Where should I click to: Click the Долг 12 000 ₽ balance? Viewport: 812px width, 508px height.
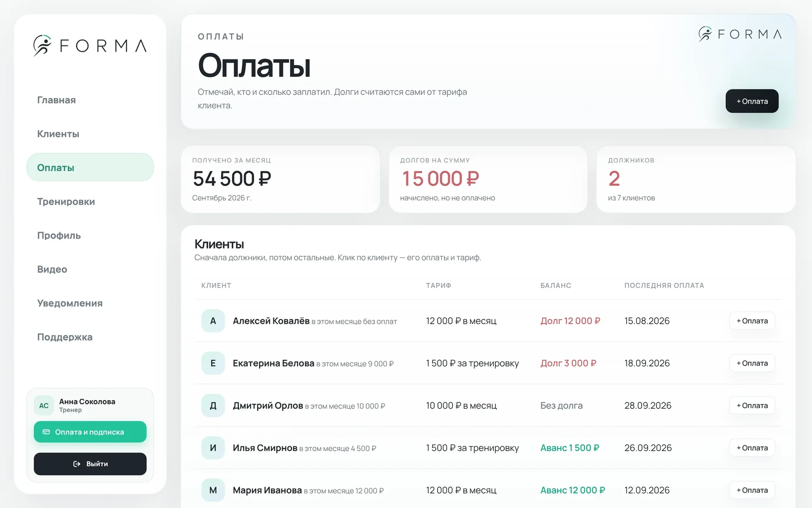[570, 321]
